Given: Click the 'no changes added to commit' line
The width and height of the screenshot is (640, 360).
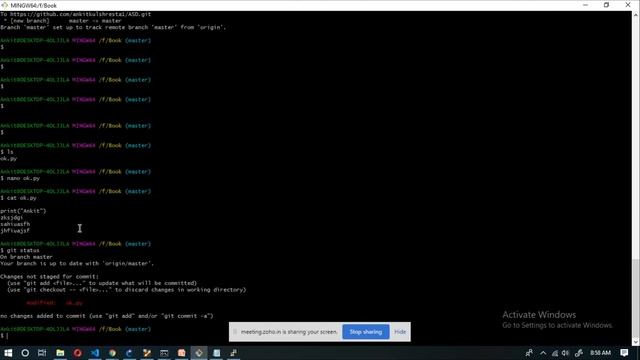Looking at the screenshot, I should click(x=107, y=316).
